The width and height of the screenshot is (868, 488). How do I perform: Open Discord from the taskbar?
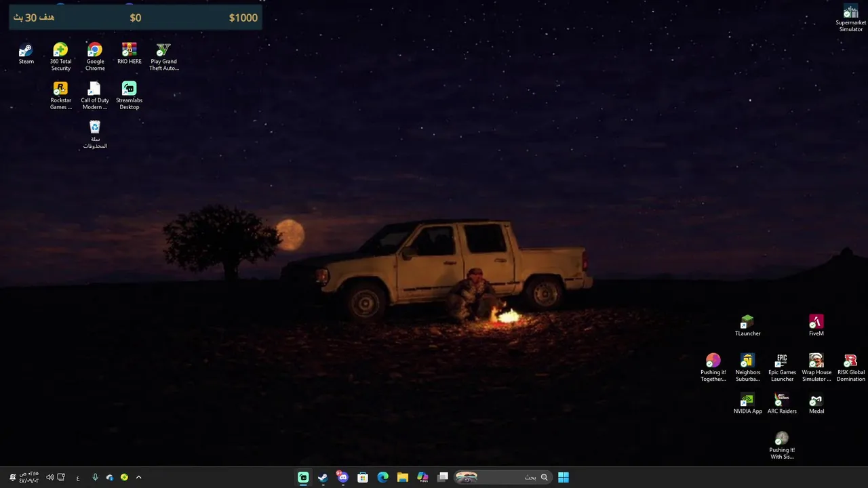342,477
